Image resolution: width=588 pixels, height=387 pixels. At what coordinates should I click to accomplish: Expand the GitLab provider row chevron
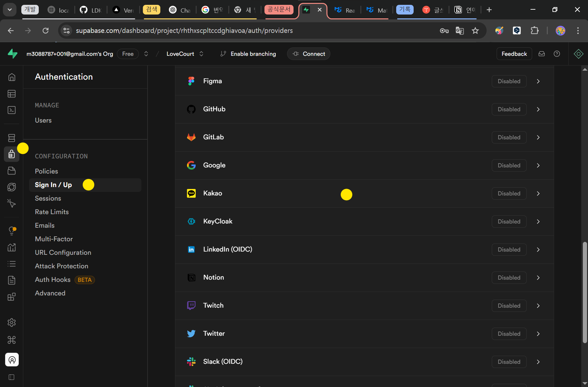(538, 137)
